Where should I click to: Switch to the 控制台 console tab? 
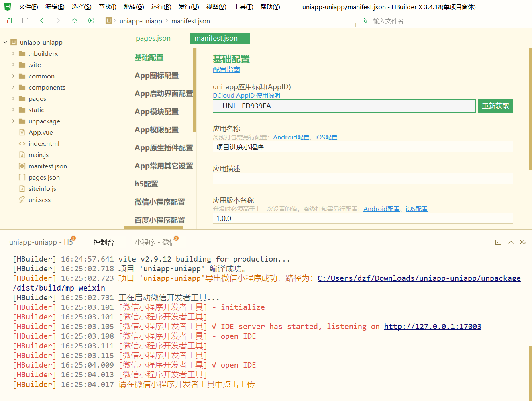pos(104,242)
